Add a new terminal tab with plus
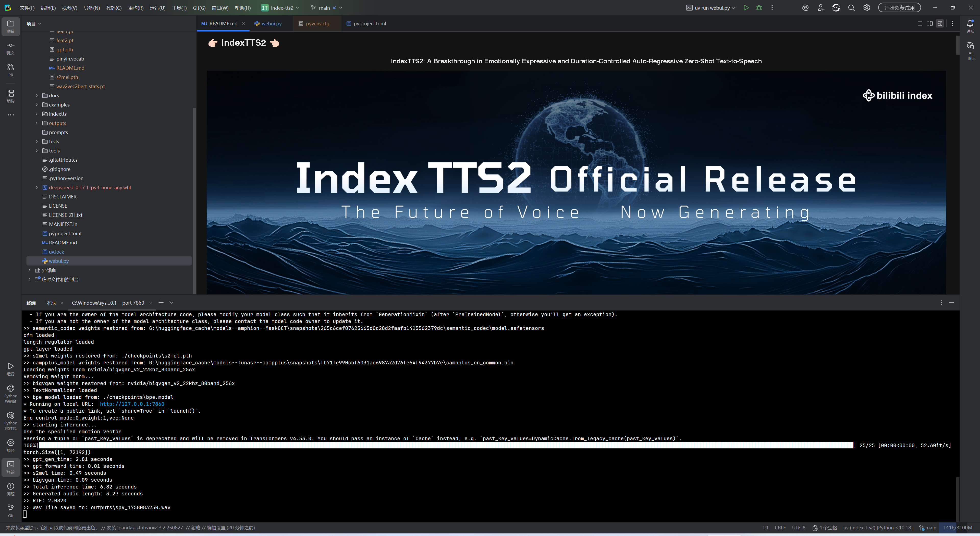 click(161, 303)
